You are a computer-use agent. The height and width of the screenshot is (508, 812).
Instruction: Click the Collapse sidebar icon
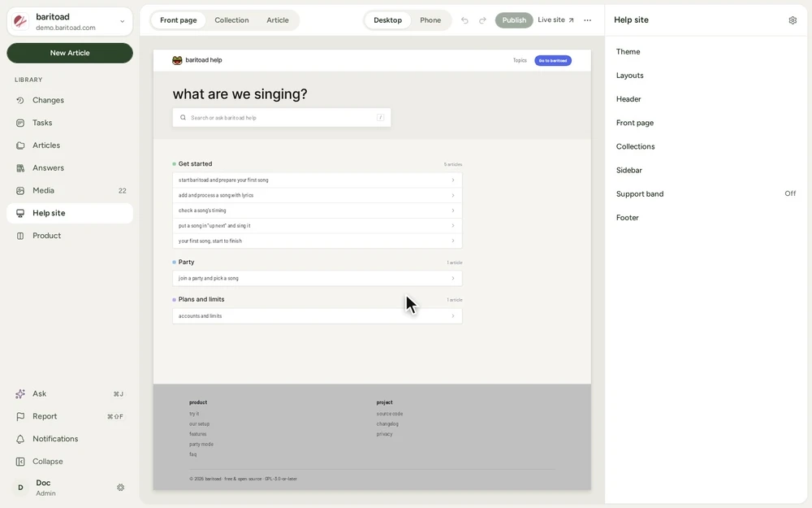click(20, 462)
